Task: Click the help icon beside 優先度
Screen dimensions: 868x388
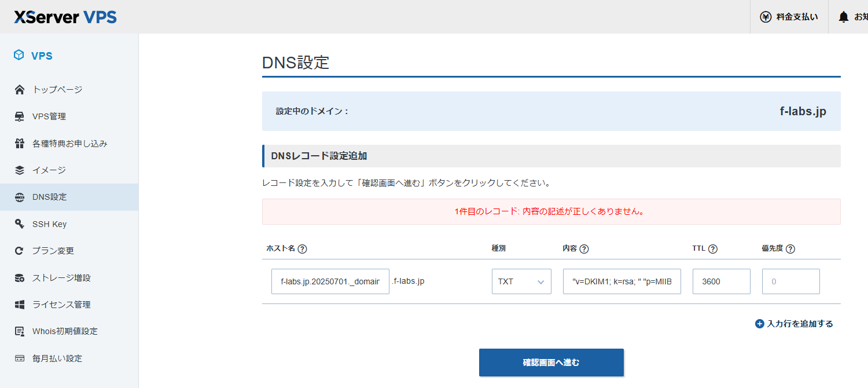Action: [790, 248]
